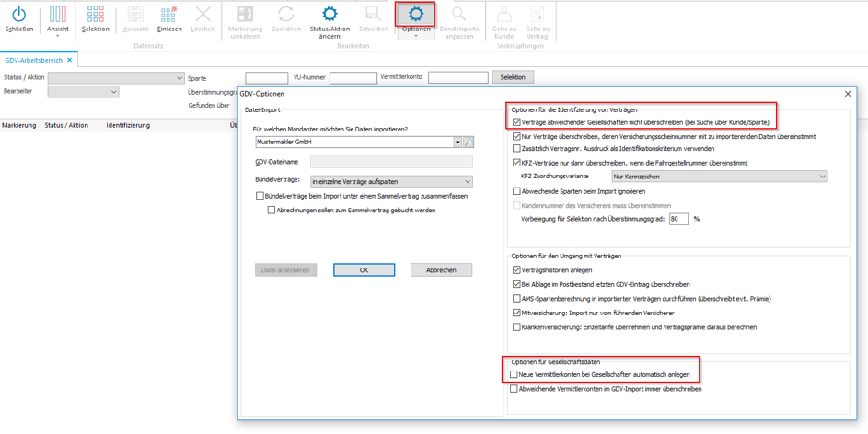Viewport: 868px width, 434px height.
Task: Click the Einlesen import icon
Action: [x=168, y=14]
